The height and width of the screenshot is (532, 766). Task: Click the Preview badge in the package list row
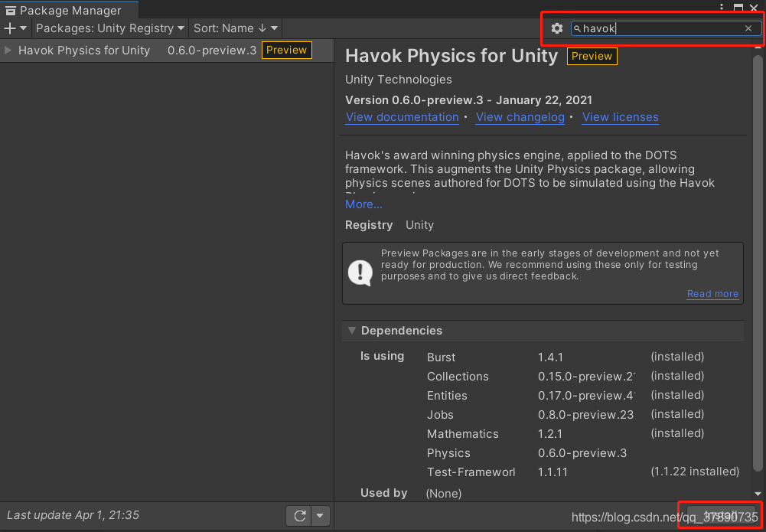287,51
